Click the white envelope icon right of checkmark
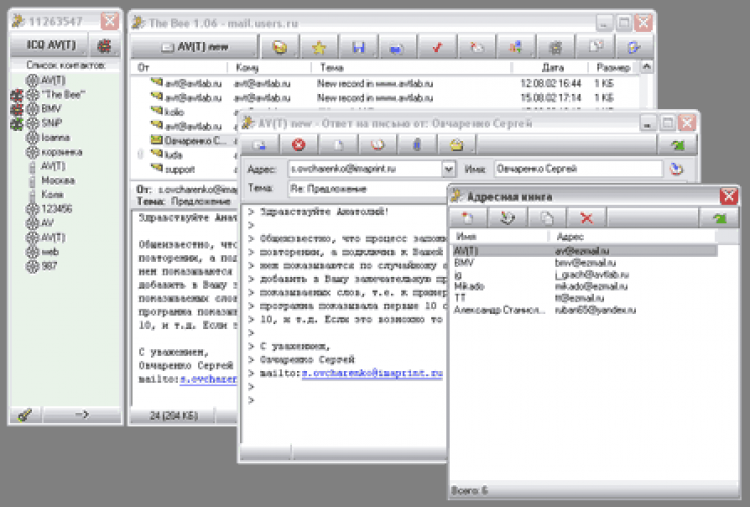Image resolution: width=750 pixels, height=507 pixels. point(476,47)
